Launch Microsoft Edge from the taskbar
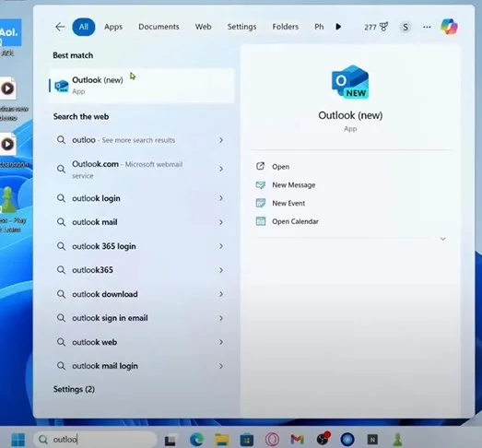This screenshot has height=448, width=482. tap(196, 440)
